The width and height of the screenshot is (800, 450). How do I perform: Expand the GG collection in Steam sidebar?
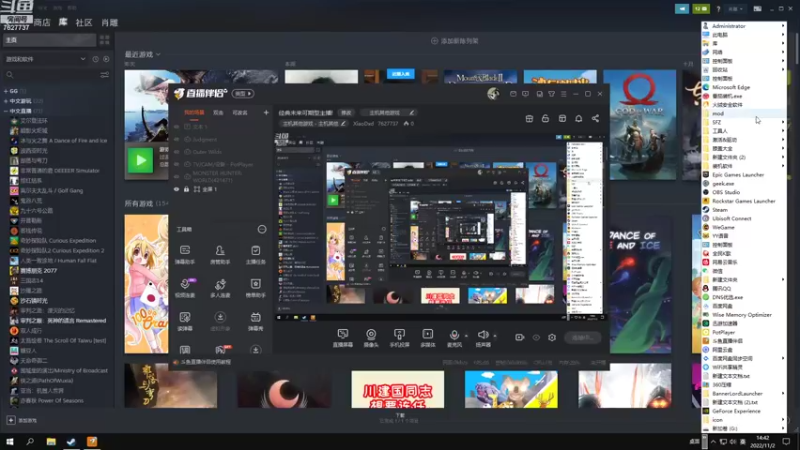coord(6,91)
